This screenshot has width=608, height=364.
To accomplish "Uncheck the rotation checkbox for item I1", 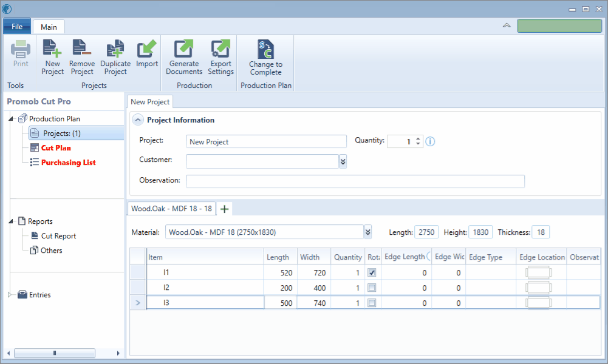I will (x=372, y=272).
